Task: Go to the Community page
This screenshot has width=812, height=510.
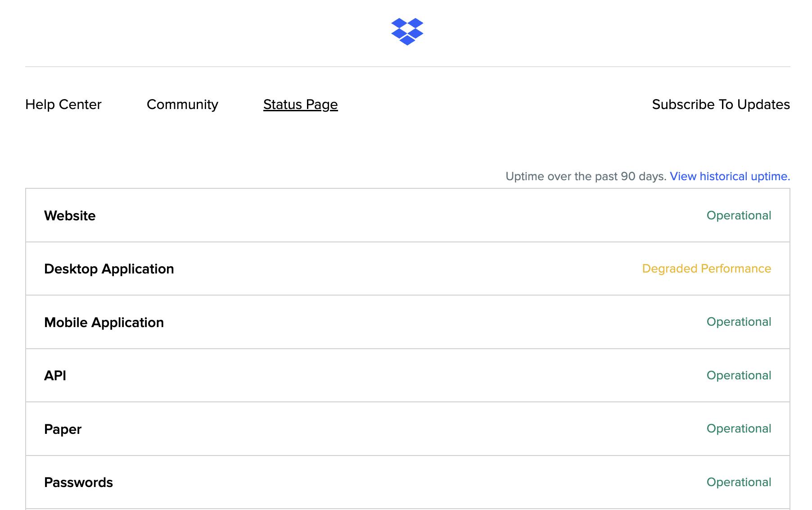Action: pyautogui.click(x=182, y=105)
